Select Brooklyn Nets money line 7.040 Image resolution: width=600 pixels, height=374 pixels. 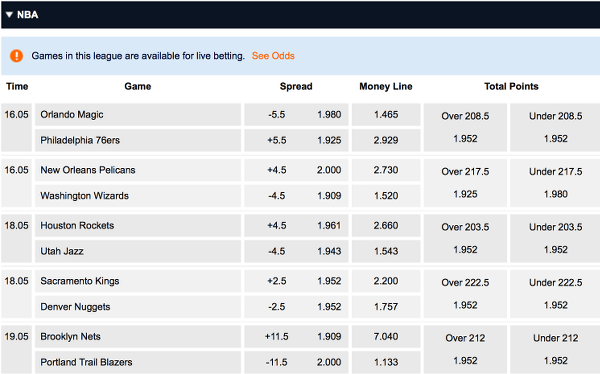coord(386,336)
